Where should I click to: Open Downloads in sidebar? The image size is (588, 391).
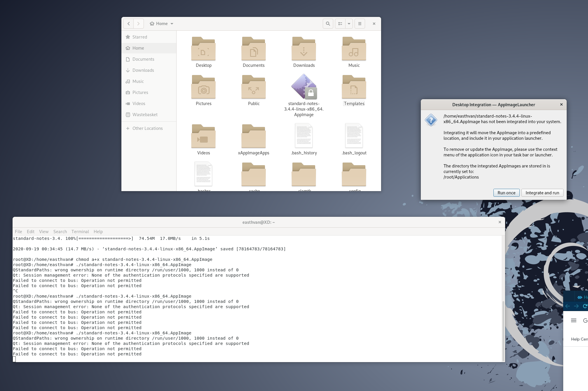pyautogui.click(x=149, y=70)
